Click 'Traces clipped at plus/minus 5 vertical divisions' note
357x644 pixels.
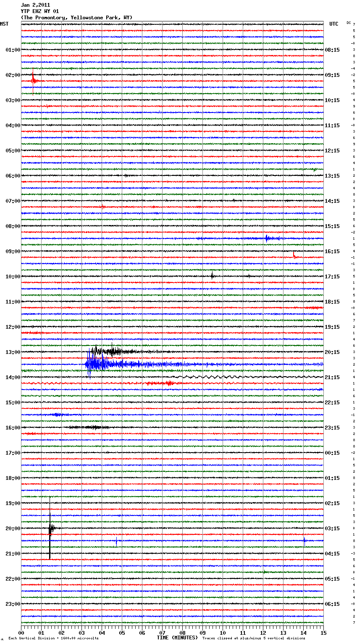(x=254, y=638)
